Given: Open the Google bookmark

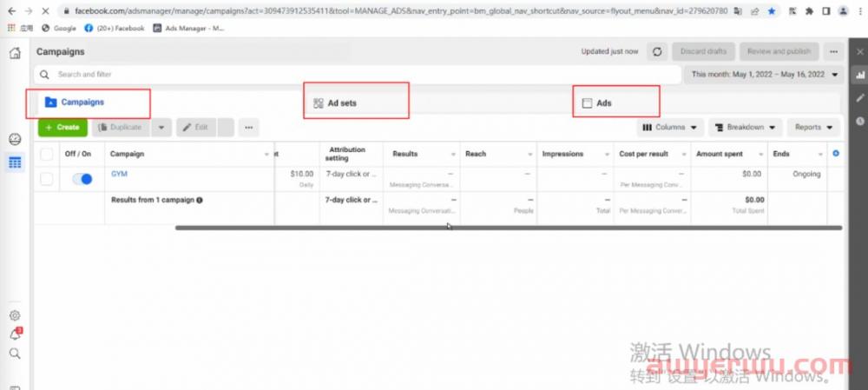Looking at the screenshot, I should (59, 28).
